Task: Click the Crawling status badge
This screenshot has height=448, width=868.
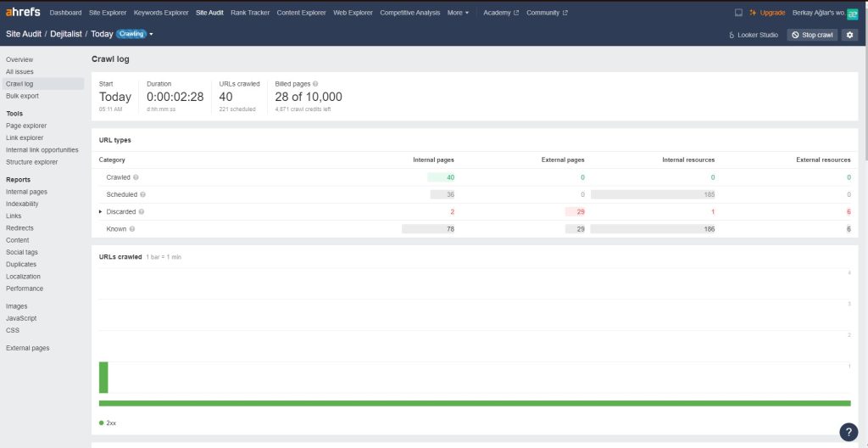Action: tap(131, 35)
